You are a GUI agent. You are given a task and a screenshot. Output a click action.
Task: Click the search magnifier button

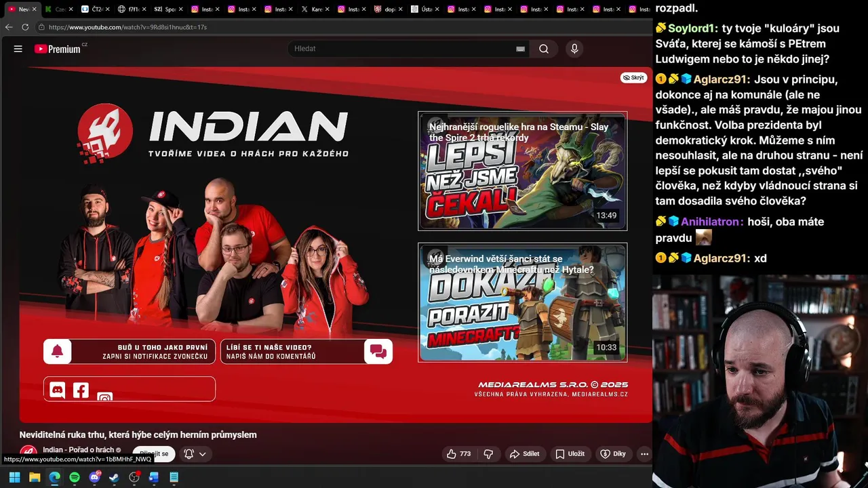tap(544, 49)
